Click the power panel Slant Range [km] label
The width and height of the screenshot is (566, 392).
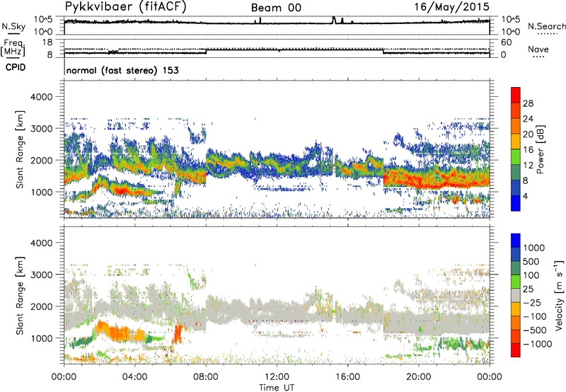20,149
